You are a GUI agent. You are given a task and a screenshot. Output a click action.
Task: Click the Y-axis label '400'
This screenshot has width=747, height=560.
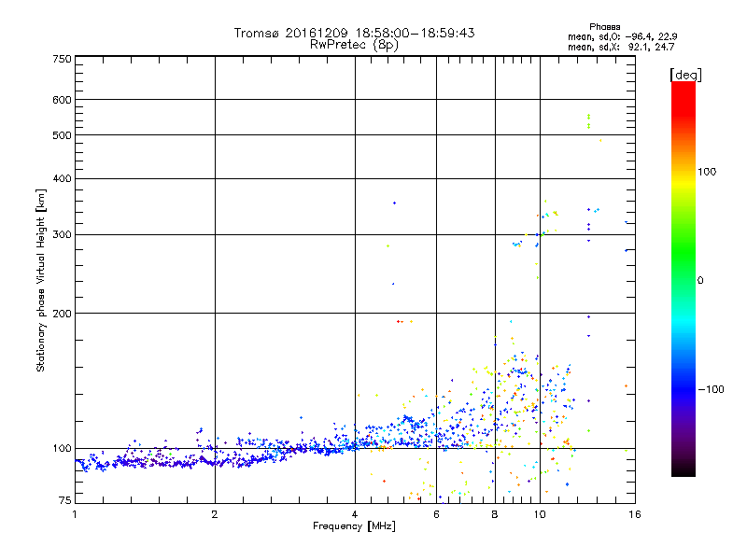pyautogui.click(x=63, y=178)
